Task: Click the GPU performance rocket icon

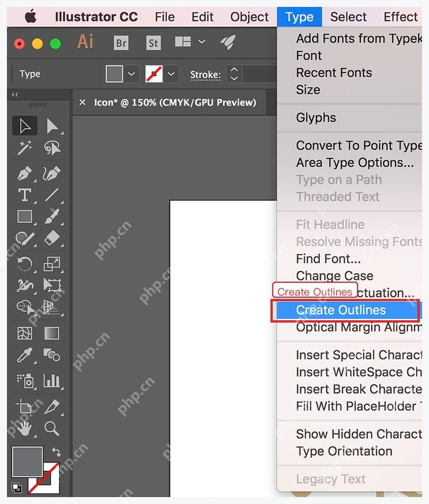Action: 228,42
